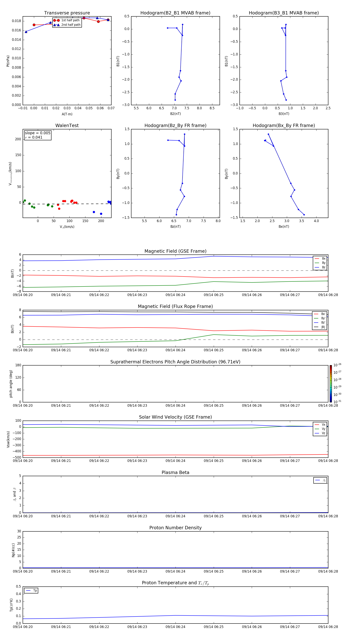Screen dimensions: 351x644
Task: Click the 'slope = 0.005' annotation
Action: click(37, 133)
